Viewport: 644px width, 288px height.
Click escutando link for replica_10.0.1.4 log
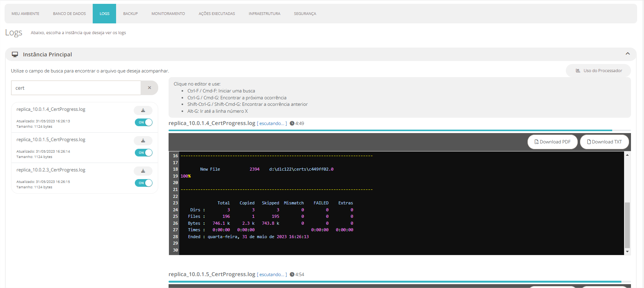(x=272, y=123)
